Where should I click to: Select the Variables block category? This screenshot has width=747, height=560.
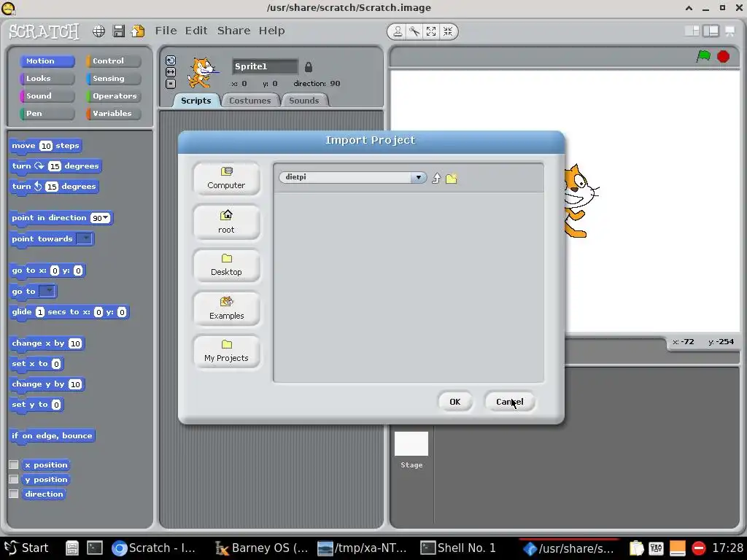[113, 113]
